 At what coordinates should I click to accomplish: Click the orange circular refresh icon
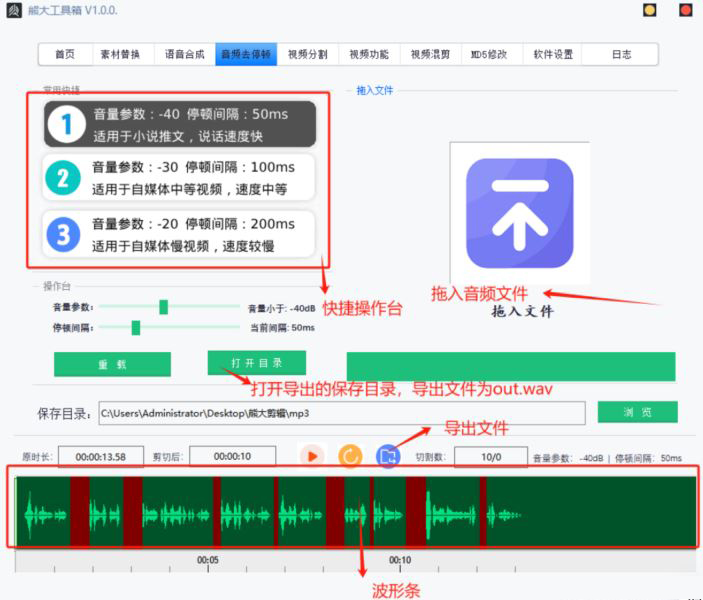[x=350, y=457]
